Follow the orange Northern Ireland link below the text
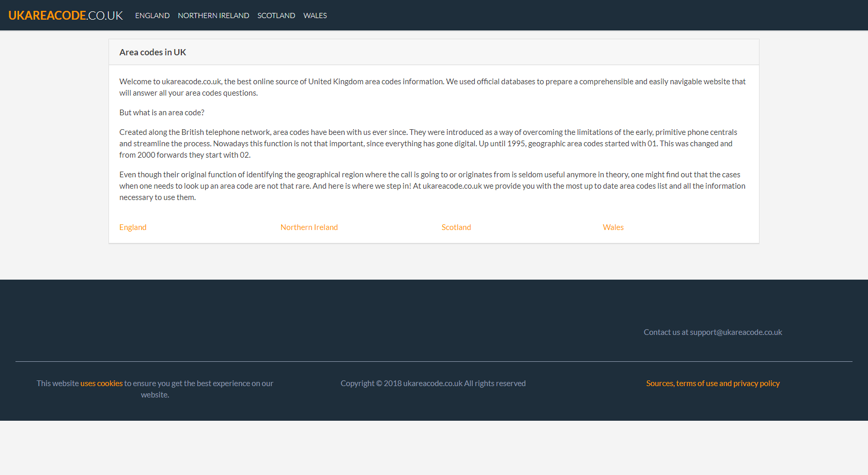Screen dimensions: 868x475 [x=309, y=227]
